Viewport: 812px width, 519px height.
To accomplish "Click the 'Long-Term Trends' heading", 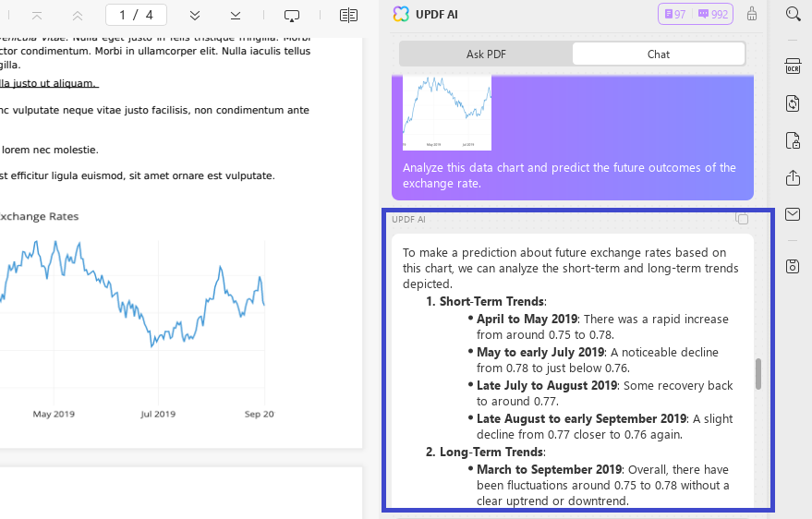I will 491,452.
